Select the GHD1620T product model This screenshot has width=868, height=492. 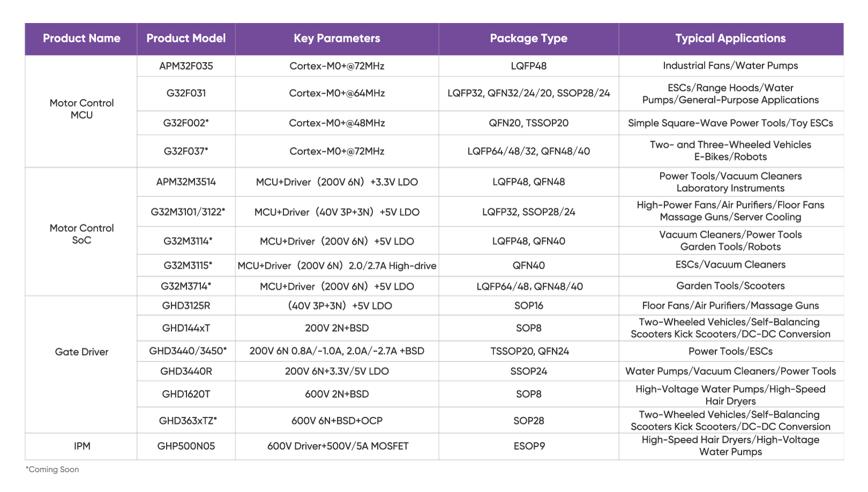186,394
